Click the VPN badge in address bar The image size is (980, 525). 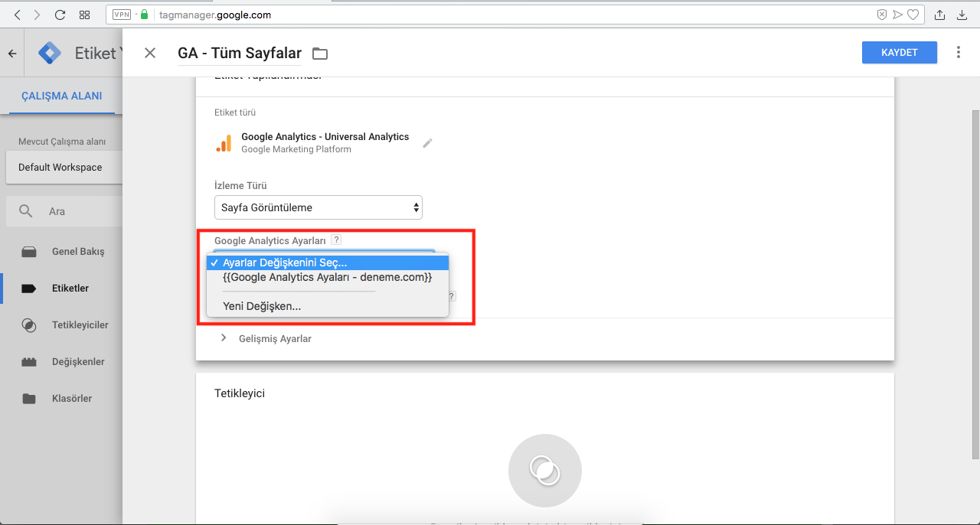coord(121,15)
